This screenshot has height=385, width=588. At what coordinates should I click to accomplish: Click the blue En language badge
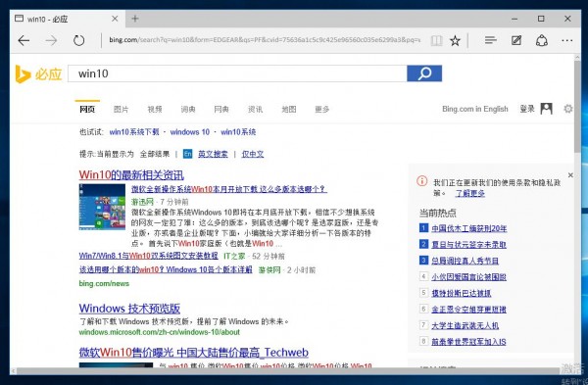coord(187,154)
